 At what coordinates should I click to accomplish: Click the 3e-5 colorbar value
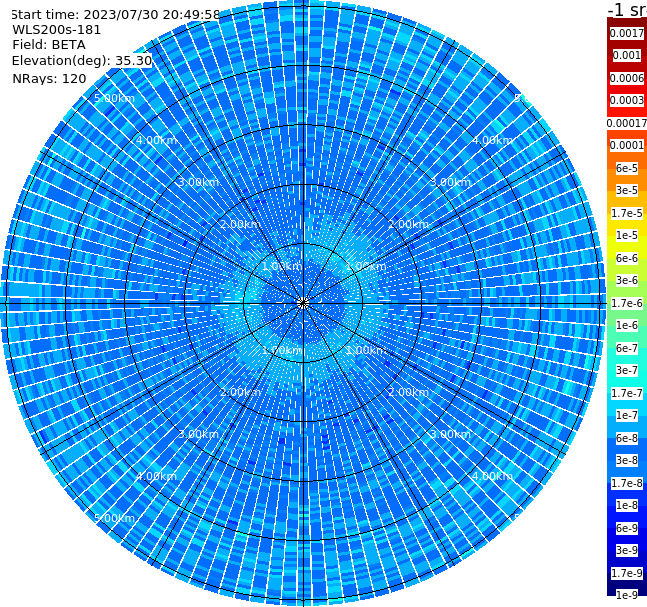pos(627,190)
